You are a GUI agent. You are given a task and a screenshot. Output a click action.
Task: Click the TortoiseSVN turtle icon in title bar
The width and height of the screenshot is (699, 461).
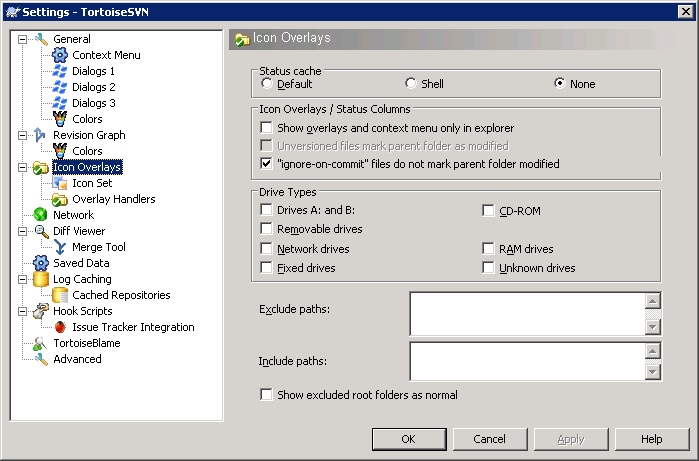pos(13,12)
